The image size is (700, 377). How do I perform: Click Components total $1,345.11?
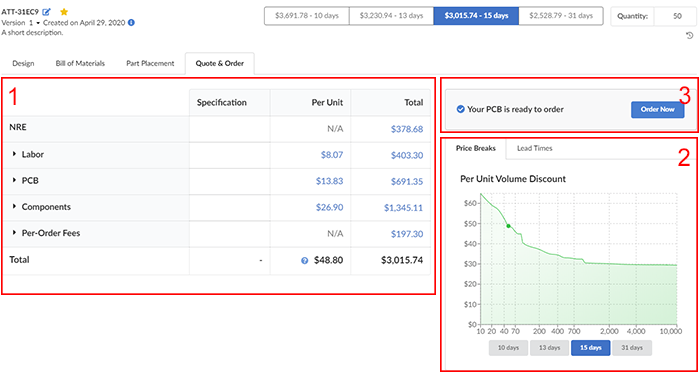pos(403,207)
